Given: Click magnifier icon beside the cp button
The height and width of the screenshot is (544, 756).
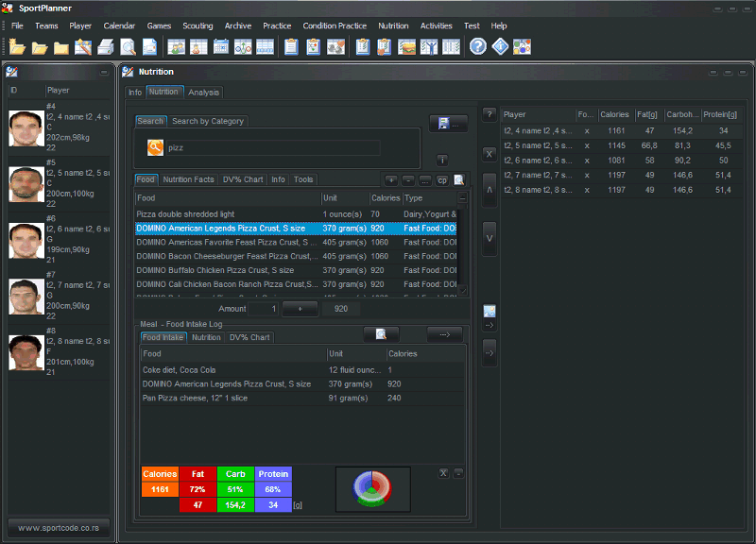Looking at the screenshot, I should 459,180.
